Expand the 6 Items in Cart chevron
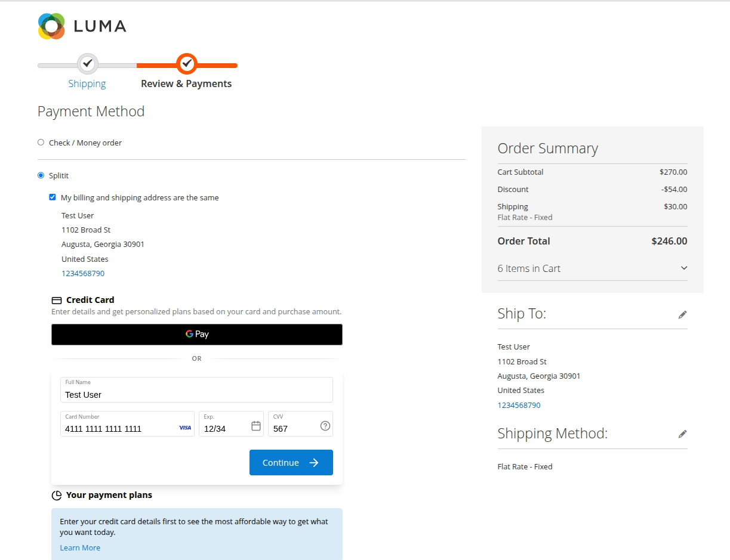The height and width of the screenshot is (560, 730). point(684,268)
